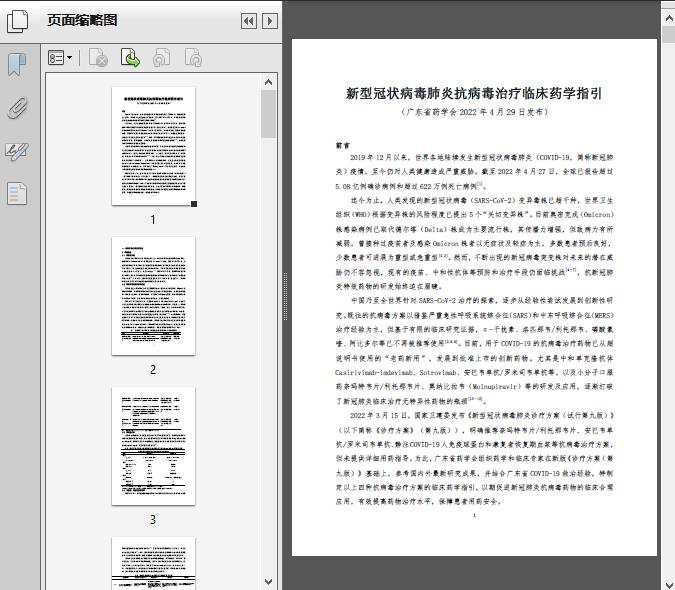The image size is (675, 590).
Task: Click the thumbnail panel scrollbar thumb
Action: tap(269, 114)
